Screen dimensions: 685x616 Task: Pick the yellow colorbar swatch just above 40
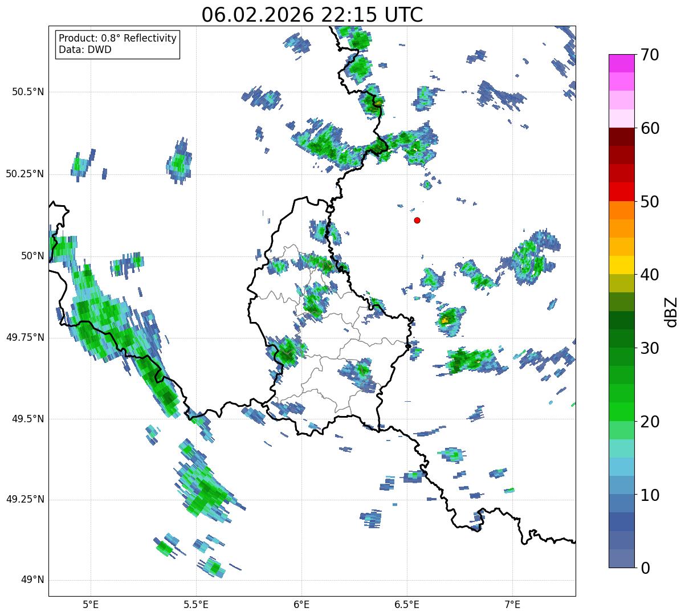point(621,266)
